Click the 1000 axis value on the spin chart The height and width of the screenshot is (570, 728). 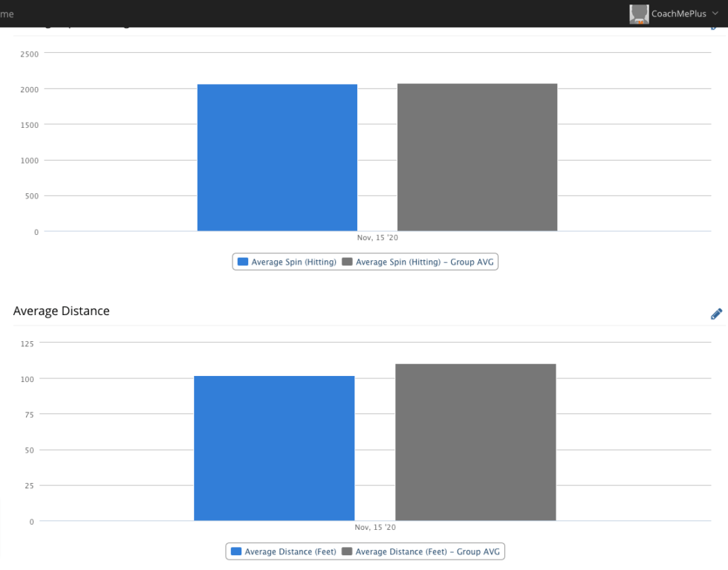point(29,161)
